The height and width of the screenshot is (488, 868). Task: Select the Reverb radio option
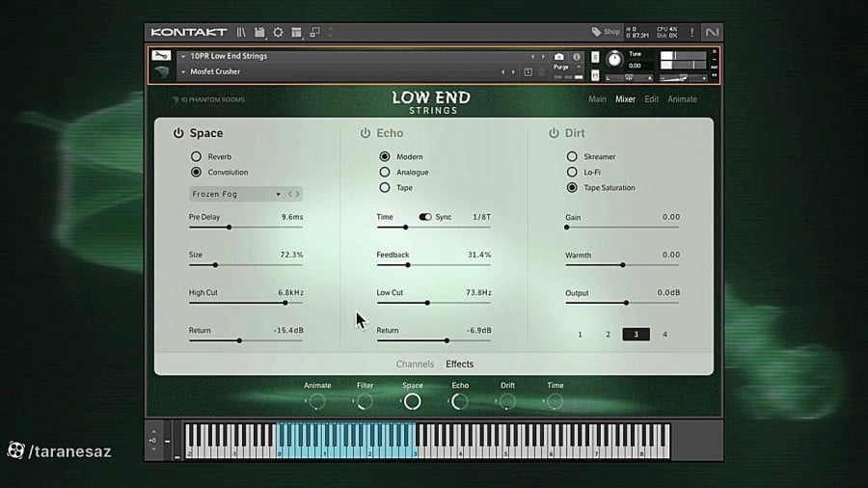(x=197, y=156)
